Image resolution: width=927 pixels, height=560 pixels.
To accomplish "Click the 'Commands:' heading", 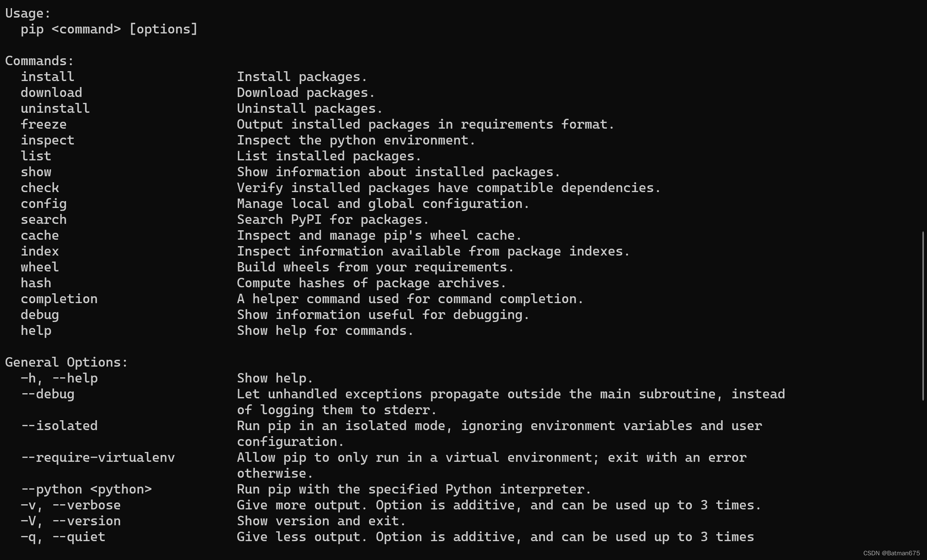I will (x=39, y=61).
